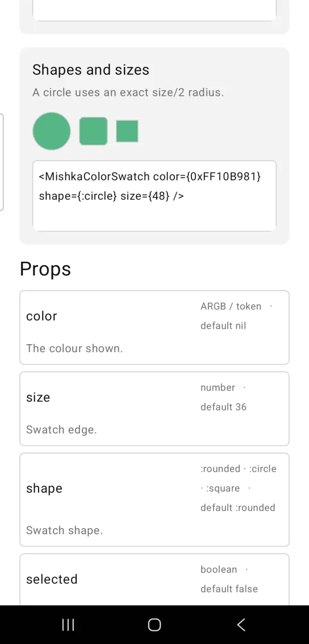309x644 pixels.
Task: Open the selected prop card
Action: (154, 579)
